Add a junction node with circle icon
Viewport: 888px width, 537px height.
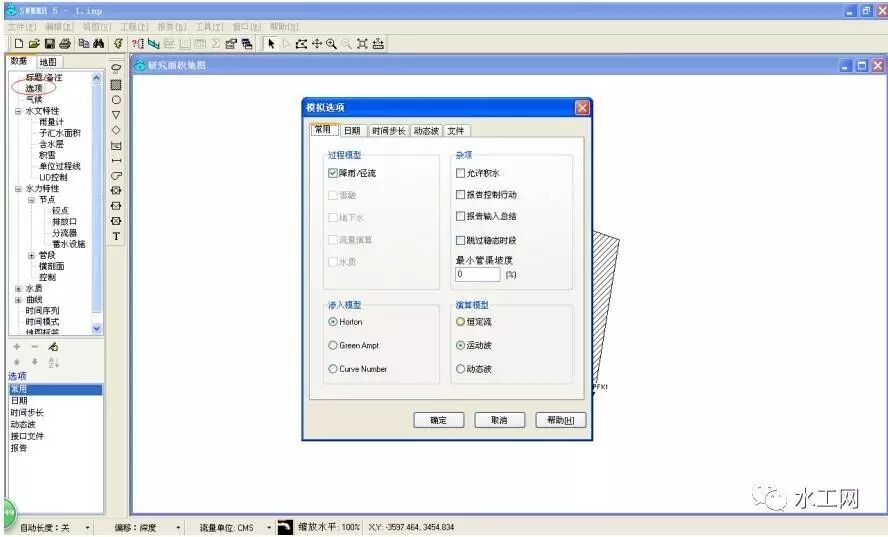pos(116,100)
